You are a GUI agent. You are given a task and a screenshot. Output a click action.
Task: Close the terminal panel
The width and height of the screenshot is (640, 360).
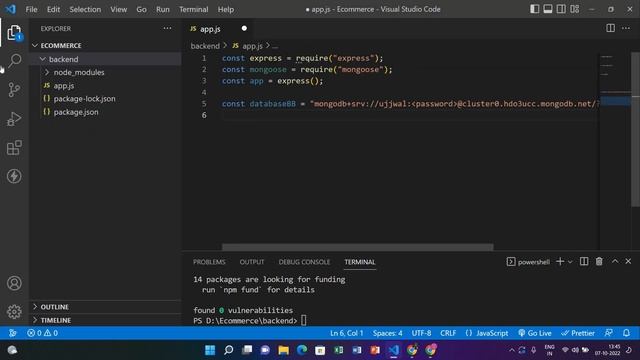tap(628, 262)
